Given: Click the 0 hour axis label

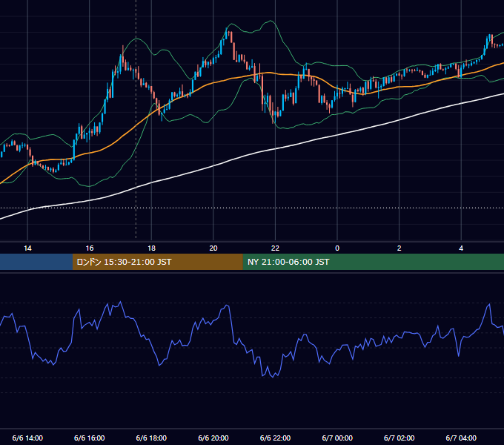Looking at the screenshot, I should point(337,248).
